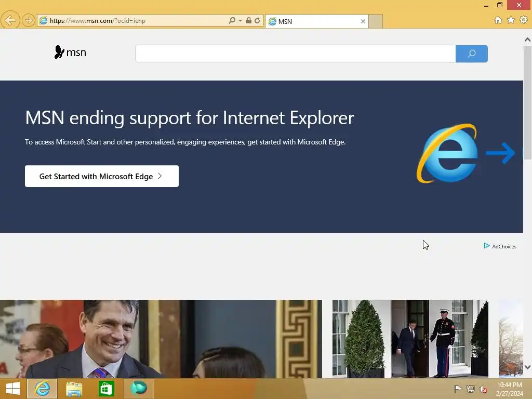Open Action Center flag in system tray
This screenshot has width=532, height=399.
coord(458,389)
